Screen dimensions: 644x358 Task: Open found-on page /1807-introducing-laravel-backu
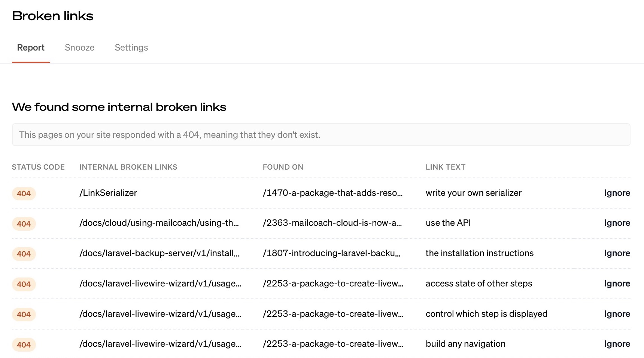pos(332,253)
